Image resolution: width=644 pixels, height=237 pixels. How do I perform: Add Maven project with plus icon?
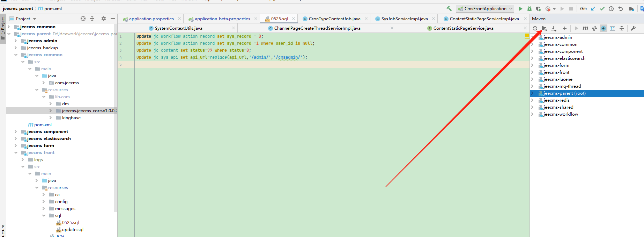click(x=565, y=28)
